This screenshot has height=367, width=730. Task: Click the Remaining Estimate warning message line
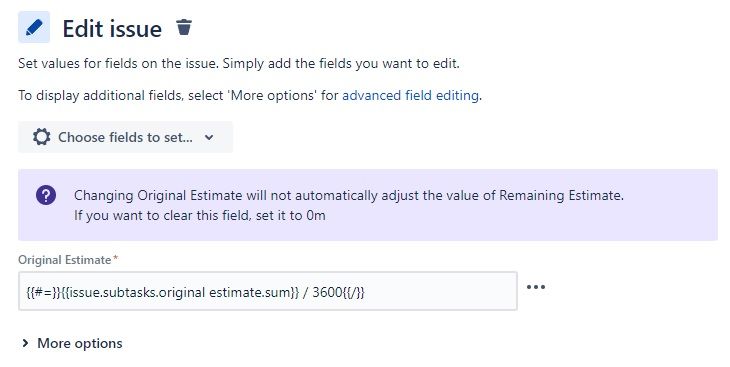[x=349, y=195]
